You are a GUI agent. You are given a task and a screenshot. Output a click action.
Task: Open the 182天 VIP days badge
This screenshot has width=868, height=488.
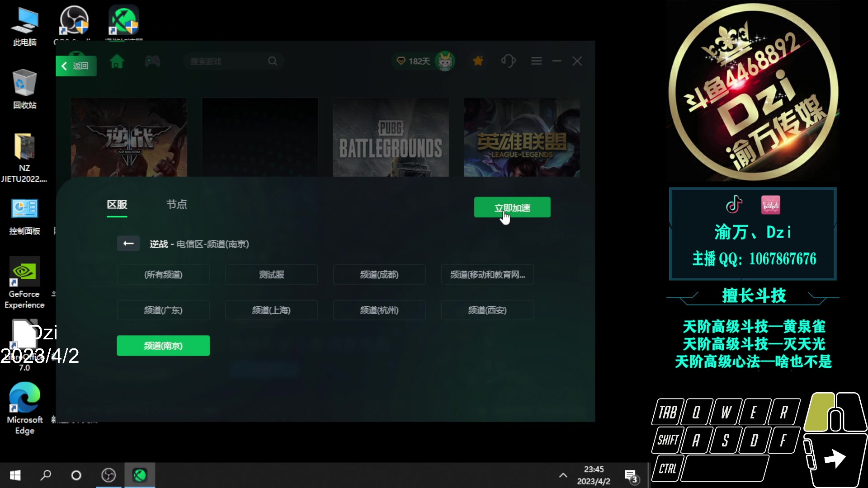click(x=413, y=61)
